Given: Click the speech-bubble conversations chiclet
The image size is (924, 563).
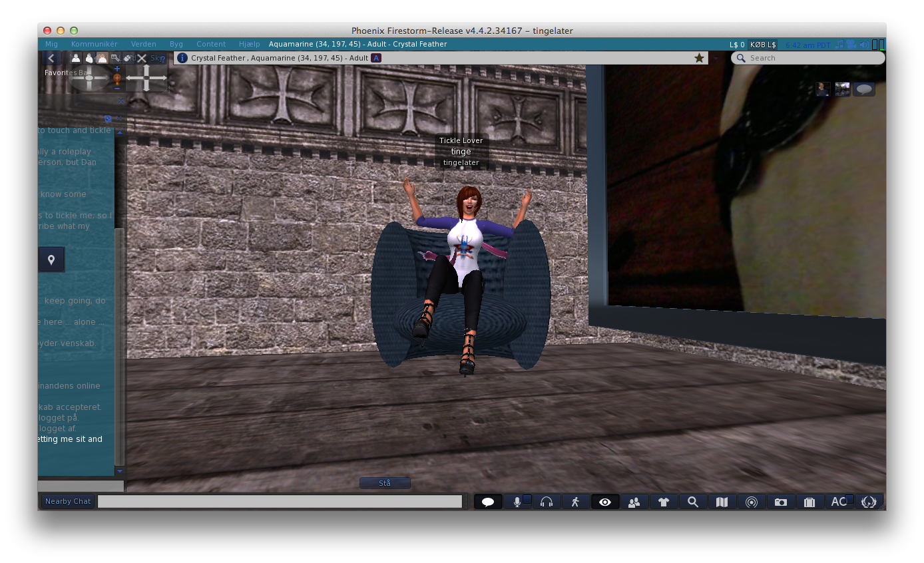Looking at the screenshot, I should pos(864,89).
